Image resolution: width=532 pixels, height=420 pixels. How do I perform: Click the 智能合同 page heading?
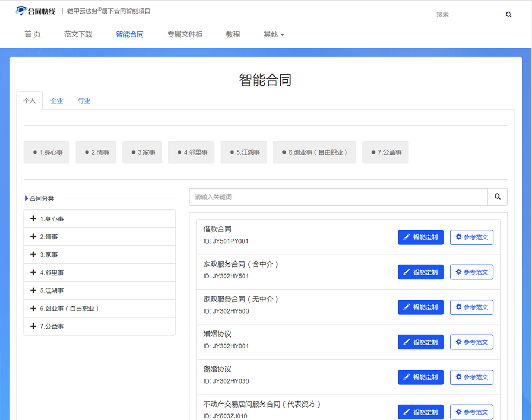(x=265, y=80)
